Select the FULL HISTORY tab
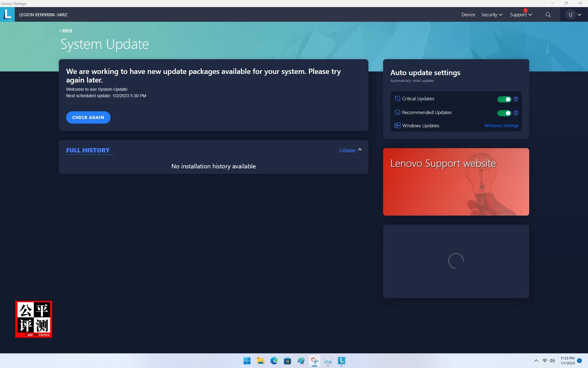Image resolution: width=588 pixels, height=368 pixels. (88, 150)
